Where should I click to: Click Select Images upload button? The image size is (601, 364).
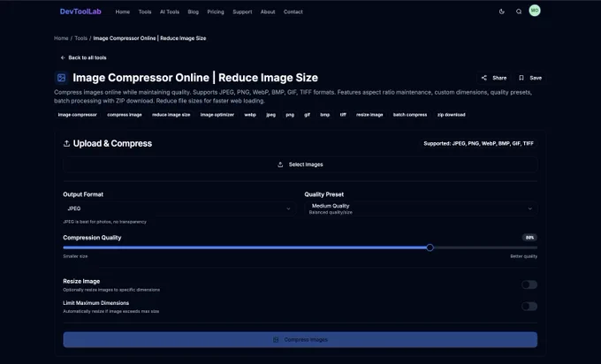[300, 164]
